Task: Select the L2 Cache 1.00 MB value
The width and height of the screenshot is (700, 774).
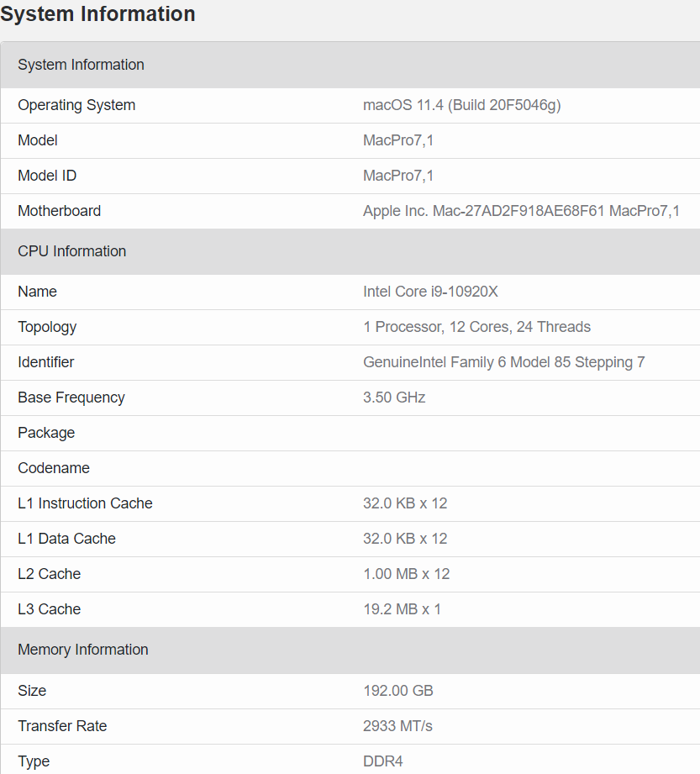Action: [x=406, y=574]
